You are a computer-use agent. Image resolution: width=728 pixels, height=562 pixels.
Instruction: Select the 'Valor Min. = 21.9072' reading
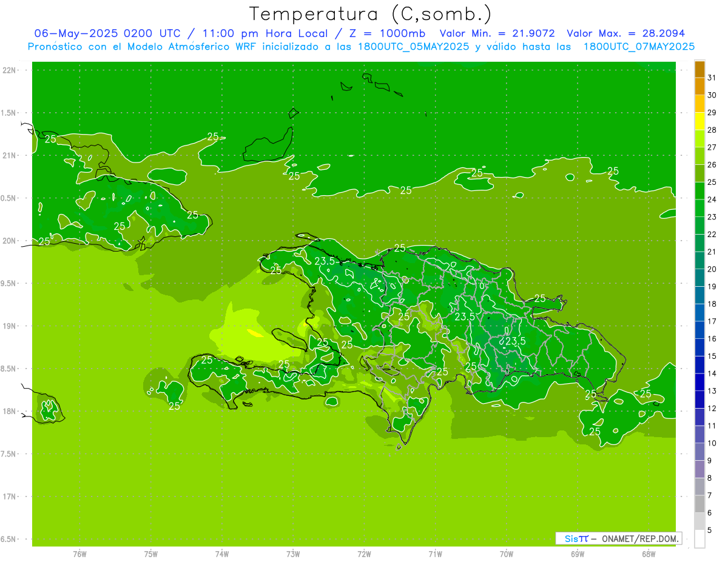click(497, 33)
